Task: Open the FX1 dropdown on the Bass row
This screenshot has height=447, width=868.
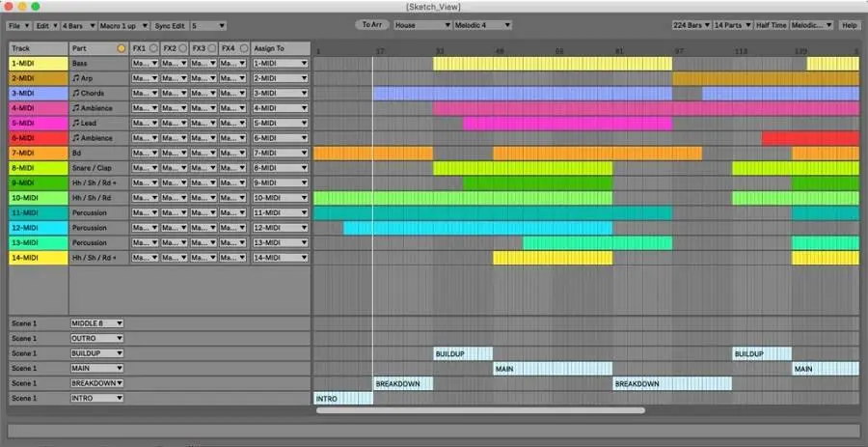Action: point(145,63)
